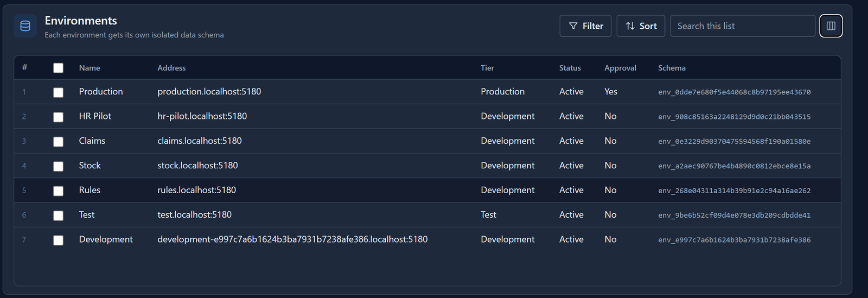868x298 pixels.
Task: Click the Yes approval value for Production
Action: (x=611, y=91)
